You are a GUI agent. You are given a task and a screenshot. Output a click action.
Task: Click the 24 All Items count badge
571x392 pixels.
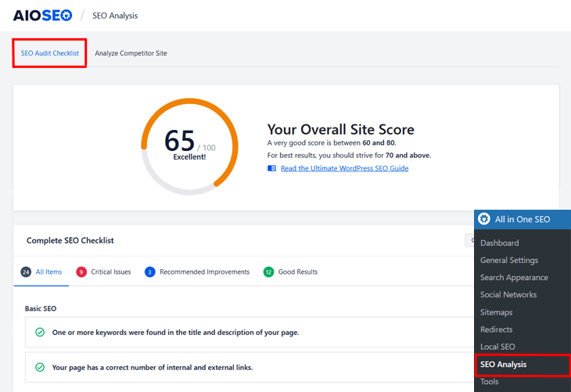[x=26, y=272]
